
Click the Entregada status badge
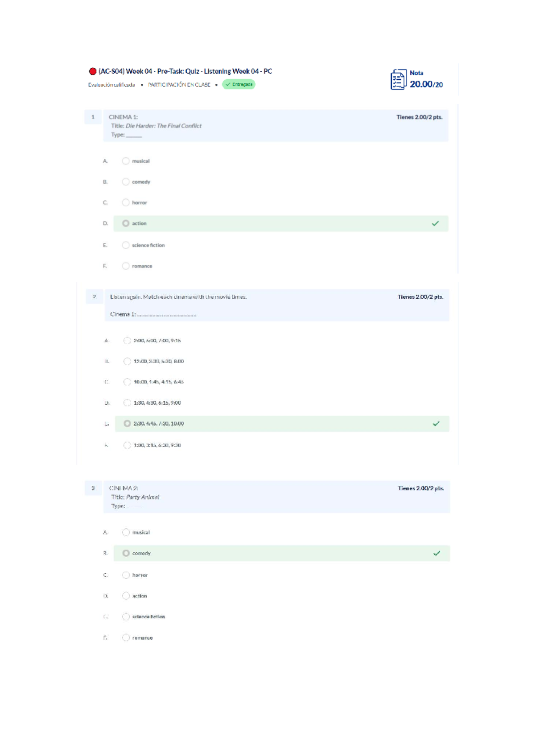(239, 84)
